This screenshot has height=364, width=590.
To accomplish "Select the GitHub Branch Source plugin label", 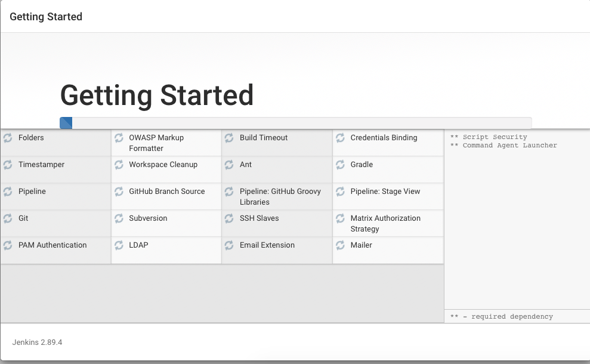I will tap(166, 192).
